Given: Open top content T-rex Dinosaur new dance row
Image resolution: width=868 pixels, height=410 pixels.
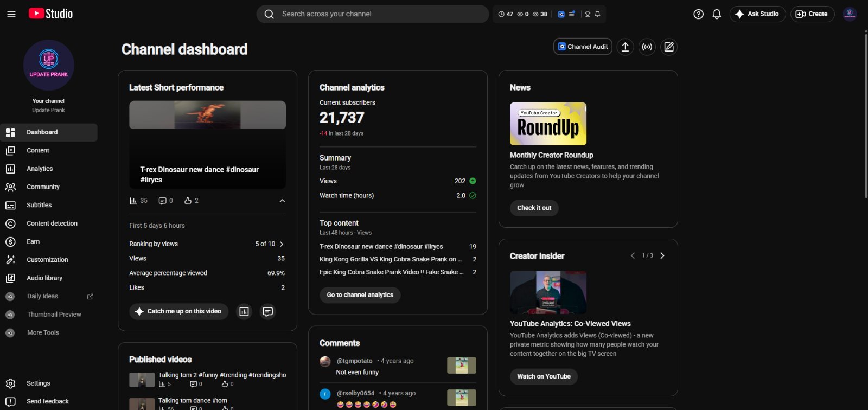Looking at the screenshot, I should click(398, 247).
